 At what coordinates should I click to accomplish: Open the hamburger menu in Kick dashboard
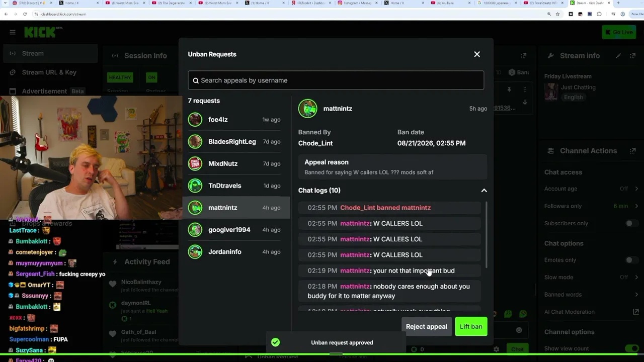(x=13, y=33)
